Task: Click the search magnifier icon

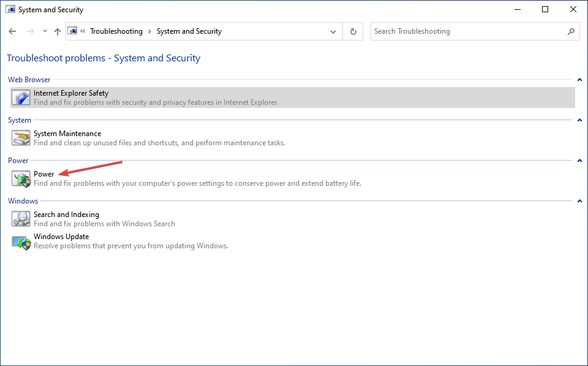Action: (571, 31)
